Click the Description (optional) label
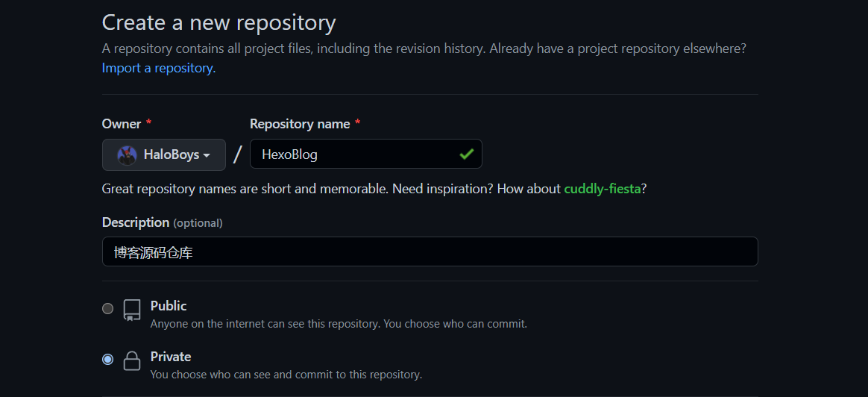Screen dimensions: 868x397 click(x=162, y=222)
